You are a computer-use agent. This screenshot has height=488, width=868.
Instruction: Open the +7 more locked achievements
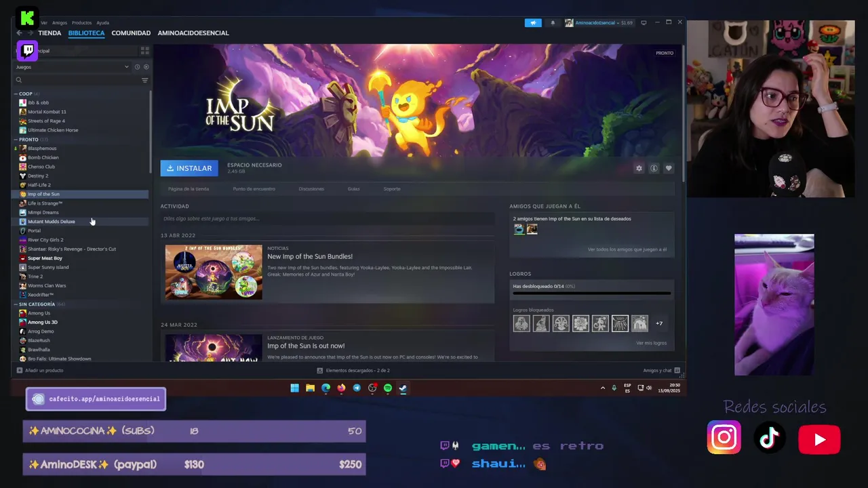tap(659, 323)
